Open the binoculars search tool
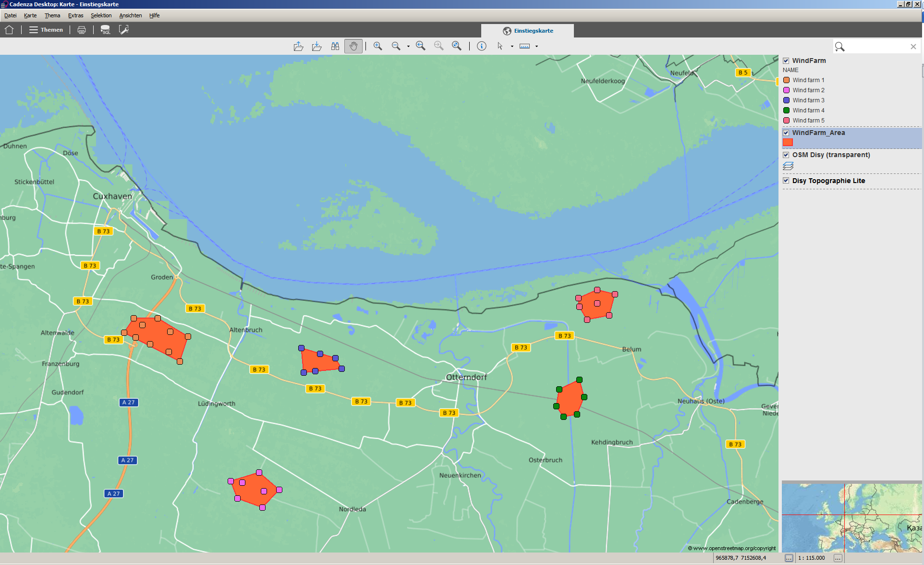The width and height of the screenshot is (924, 565). click(335, 46)
